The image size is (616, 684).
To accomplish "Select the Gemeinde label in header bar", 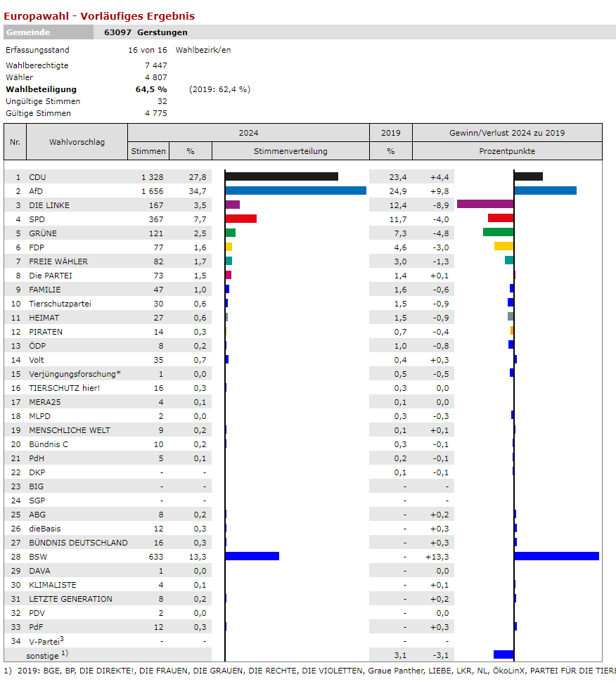I will point(28,32).
